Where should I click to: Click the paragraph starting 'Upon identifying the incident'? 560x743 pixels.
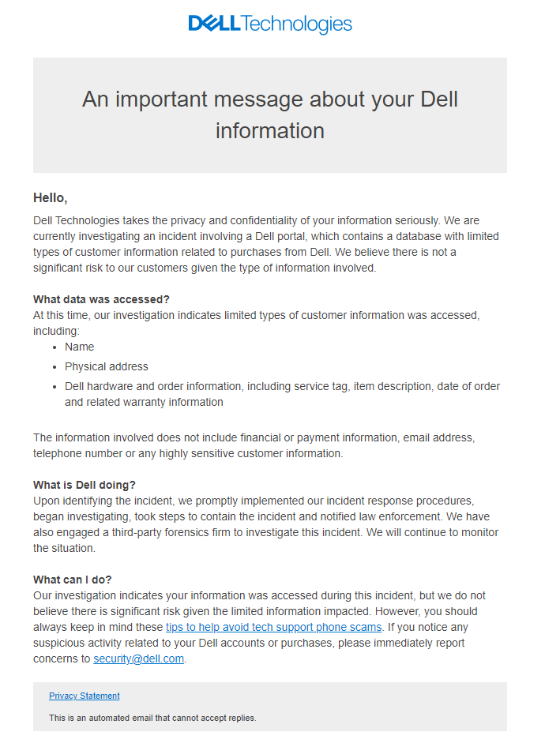(265, 524)
